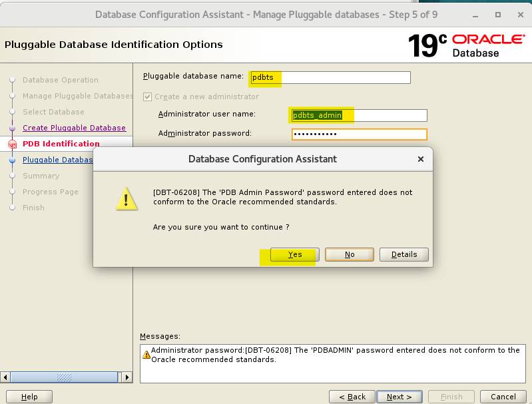Focus the Administrator password field
The image size is (532, 404).
(359, 134)
